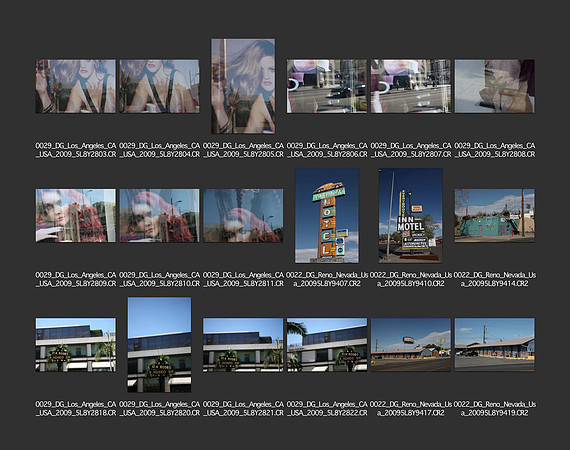Click filename label ending 5L8Y2810.CR
The width and height of the screenshot is (570, 450).
point(159,279)
